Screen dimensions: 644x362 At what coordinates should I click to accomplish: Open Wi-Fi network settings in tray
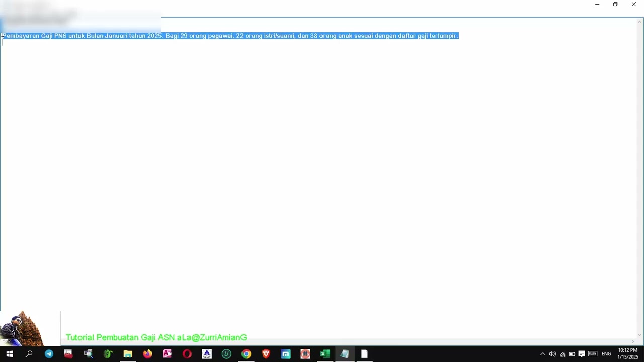click(x=562, y=354)
